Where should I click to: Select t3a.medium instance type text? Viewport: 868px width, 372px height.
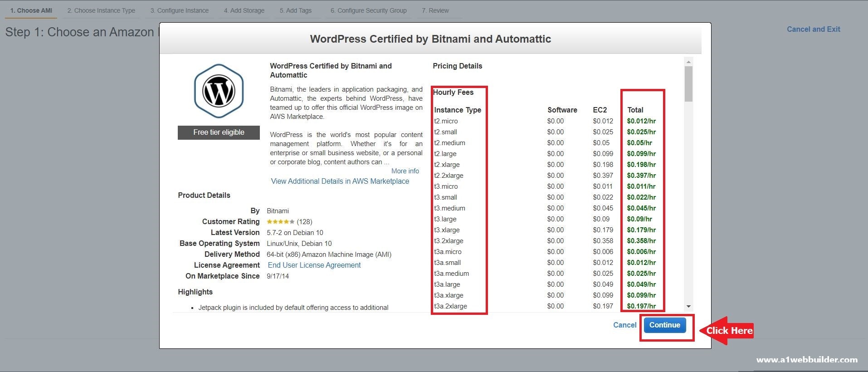coord(451,274)
